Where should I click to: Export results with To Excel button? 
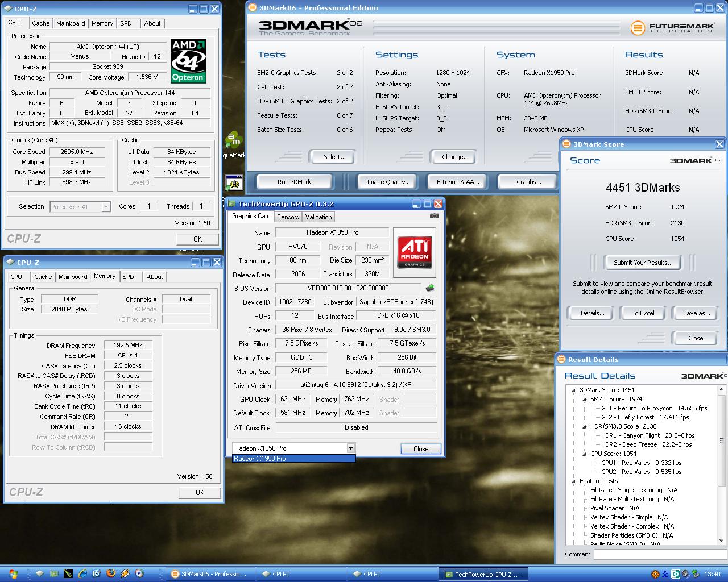click(643, 313)
